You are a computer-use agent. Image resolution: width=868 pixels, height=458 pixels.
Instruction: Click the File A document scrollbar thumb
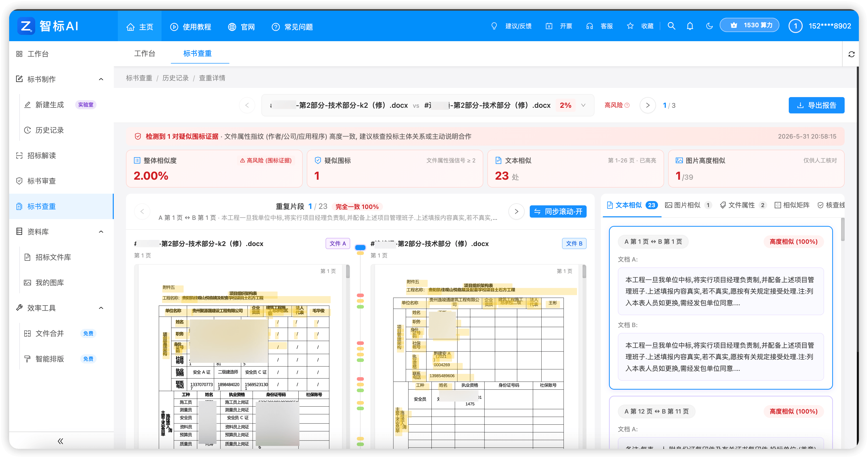point(348,271)
